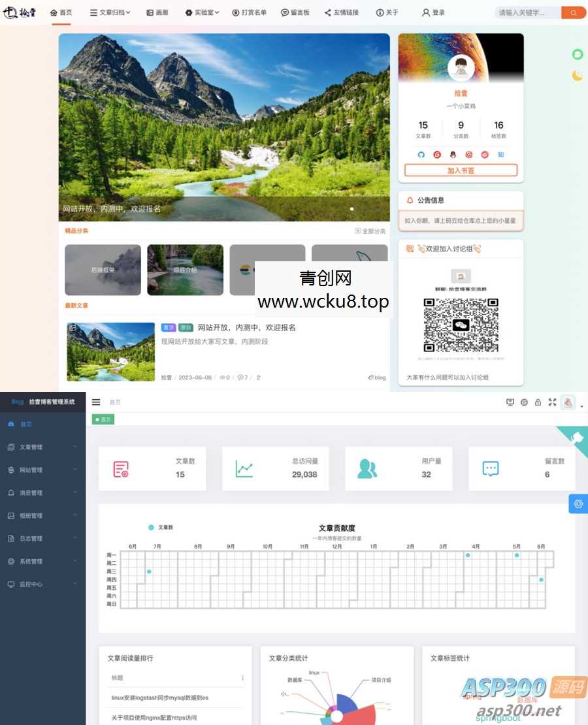Click the 加入书签 bookmark button
Image resolution: width=588 pixels, height=725 pixels.
coord(460,170)
